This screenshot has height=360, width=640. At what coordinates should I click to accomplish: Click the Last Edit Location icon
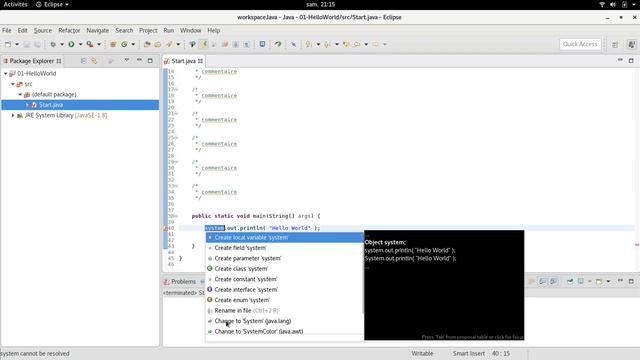tap(346, 44)
